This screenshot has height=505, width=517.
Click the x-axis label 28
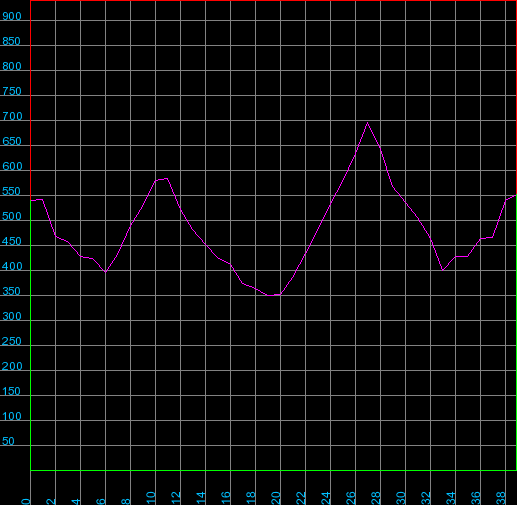pos(376,498)
